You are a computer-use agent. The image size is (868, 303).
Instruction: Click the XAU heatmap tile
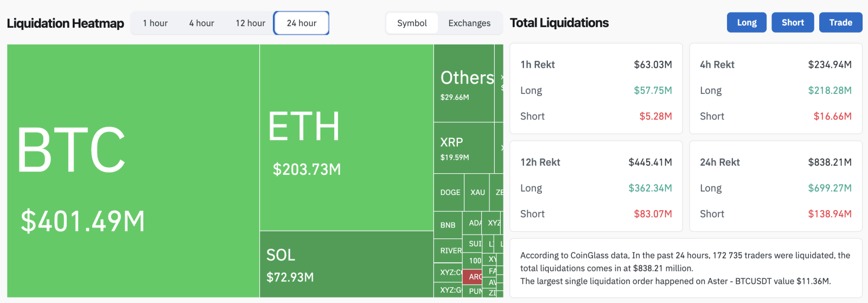[x=477, y=192]
